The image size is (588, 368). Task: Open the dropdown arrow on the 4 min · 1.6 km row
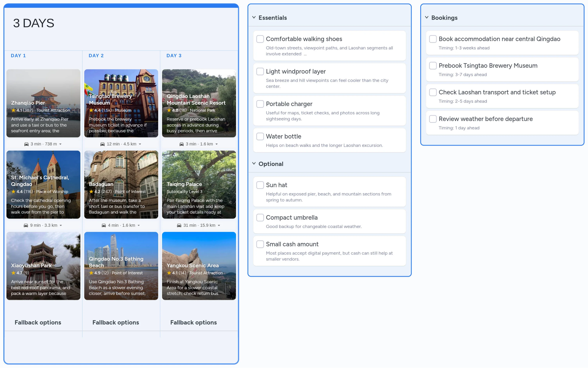pos(139,225)
